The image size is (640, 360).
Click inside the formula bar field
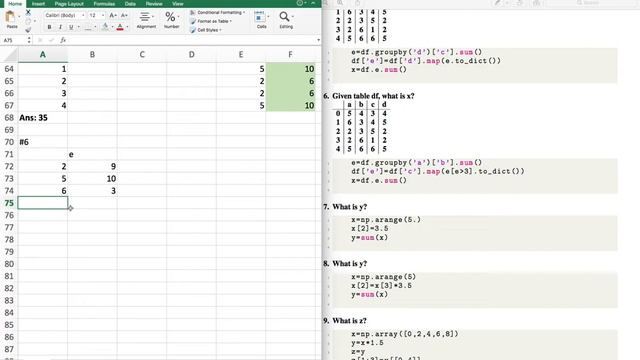pyautogui.click(x=192, y=40)
